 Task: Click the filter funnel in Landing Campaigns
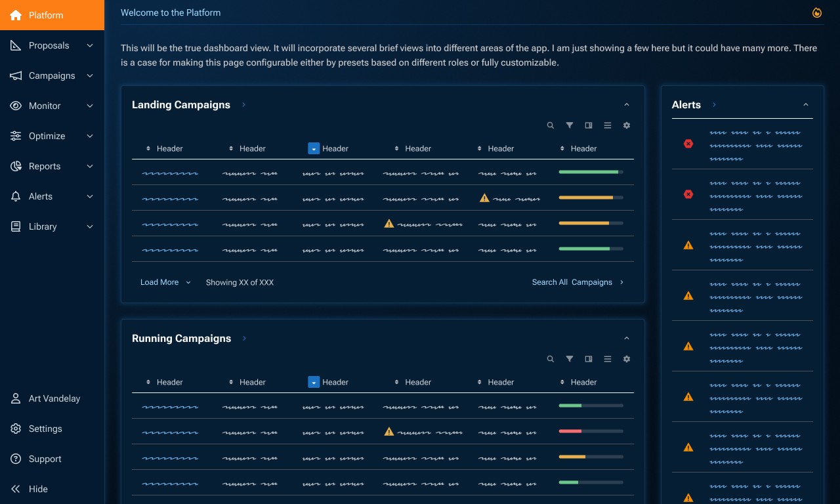click(570, 125)
